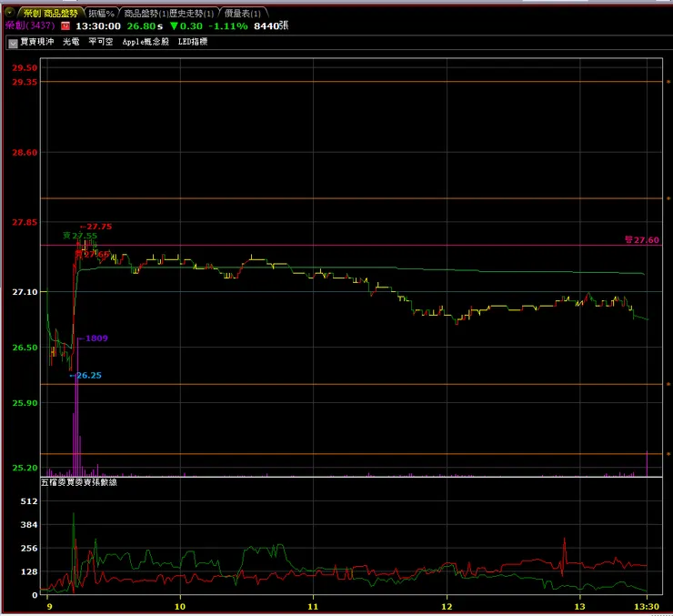This screenshot has width=673, height=616.
Task: Click the 警27.60 alert line label
Action: pyautogui.click(x=642, y=240)
